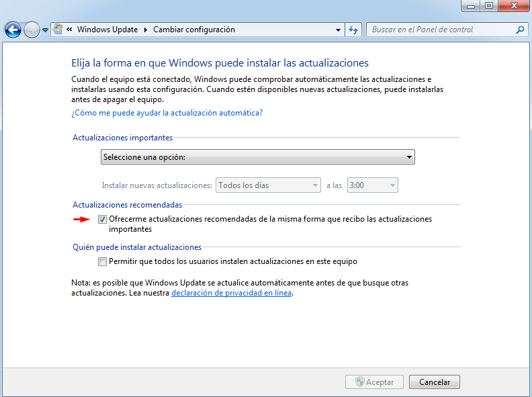The image size is (532, 397).
Task: Open the hidden breadcrumb chevron in address bar
Action: pyautogui.click(x=69, y=30)
